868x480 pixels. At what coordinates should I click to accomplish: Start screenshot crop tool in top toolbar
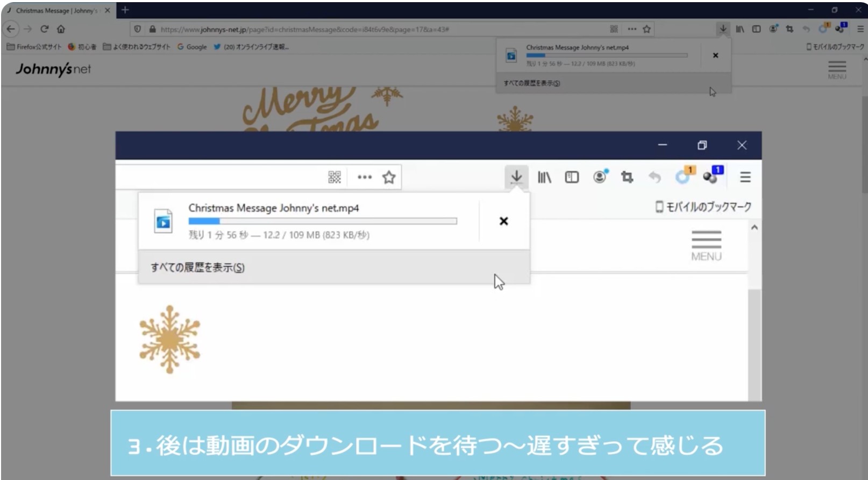tap(789, 29)
